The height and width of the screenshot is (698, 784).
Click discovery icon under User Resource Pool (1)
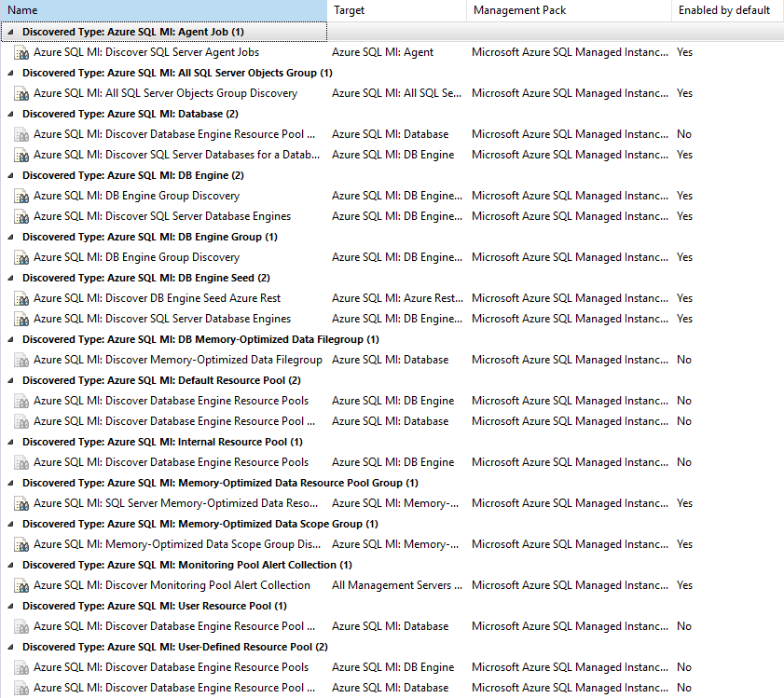tap(21, 626)
